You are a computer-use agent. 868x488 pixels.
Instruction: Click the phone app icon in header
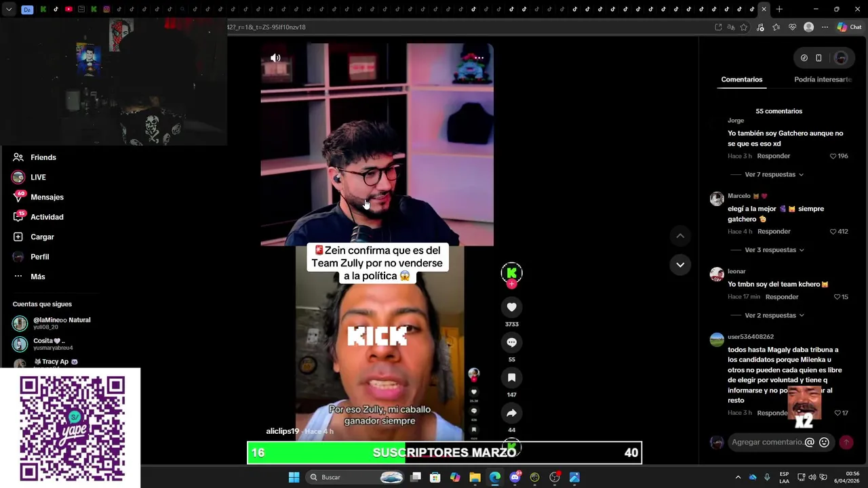(x=818, y=58)
